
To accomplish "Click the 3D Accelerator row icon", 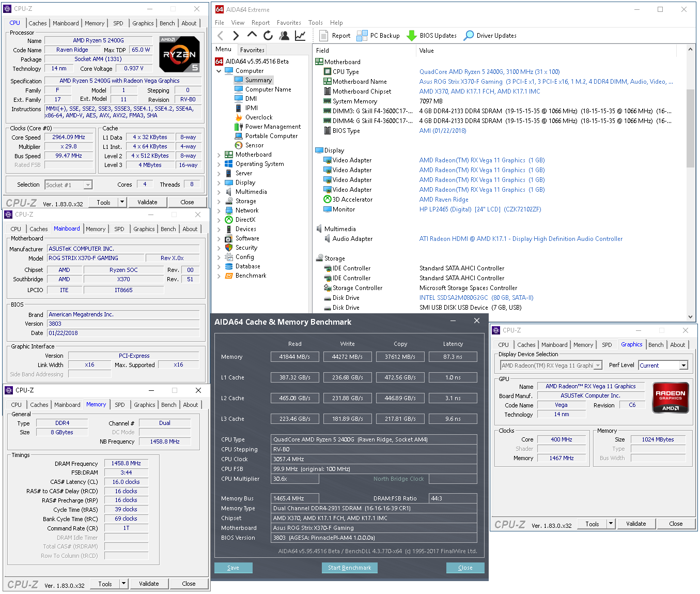I will click(x=327, y=200).
